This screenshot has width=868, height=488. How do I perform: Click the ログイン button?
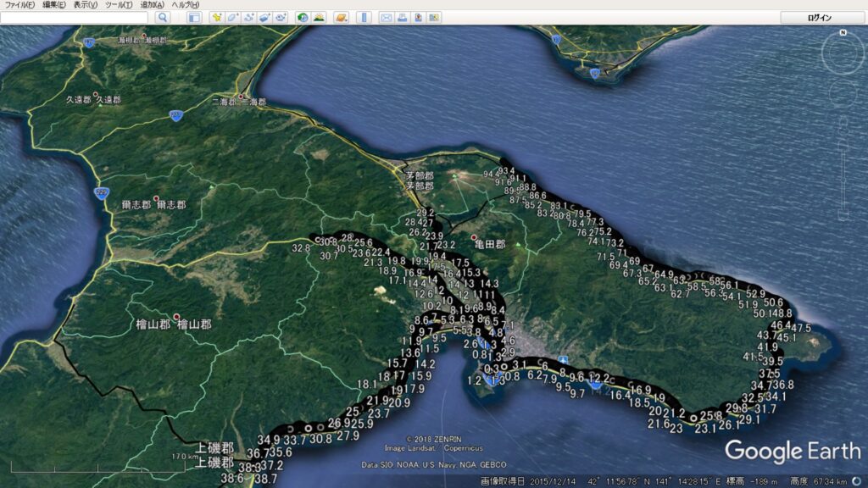(819, 17)
